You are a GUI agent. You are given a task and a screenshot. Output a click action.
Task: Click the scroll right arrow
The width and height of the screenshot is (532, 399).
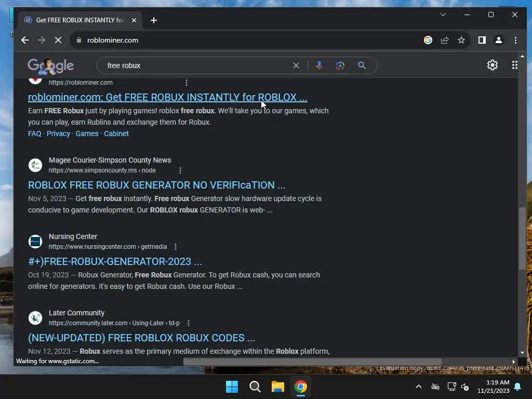tap(514, 362)
